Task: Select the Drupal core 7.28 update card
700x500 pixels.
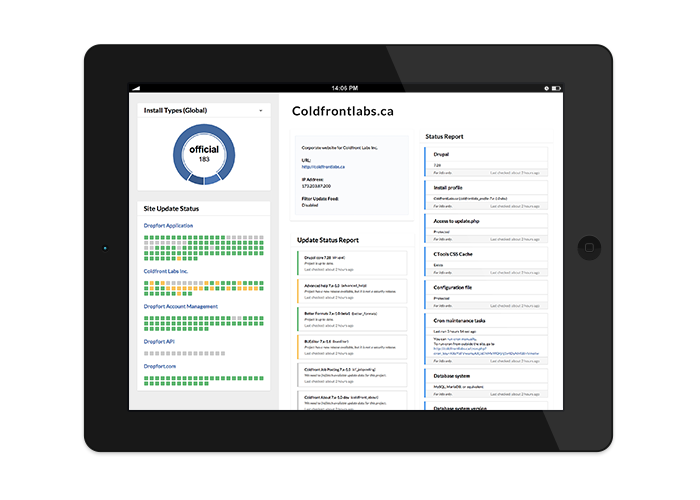Action: (x=352, y=263)
